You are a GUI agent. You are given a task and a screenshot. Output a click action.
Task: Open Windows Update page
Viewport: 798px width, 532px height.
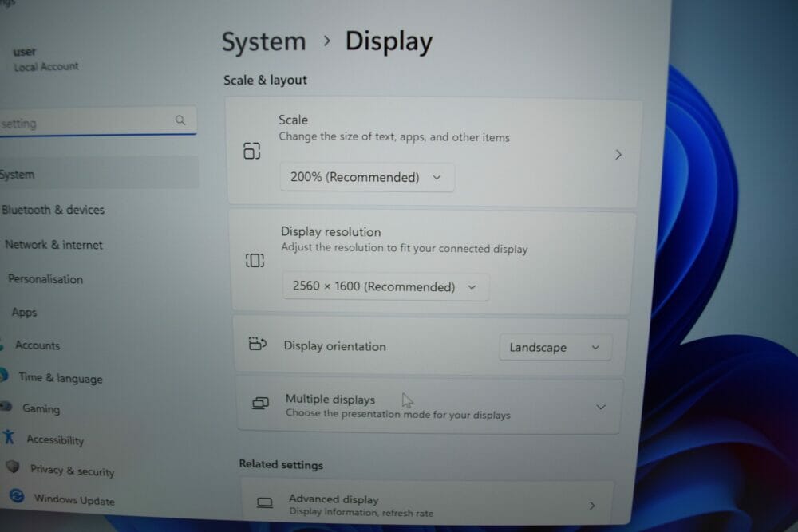pyautogui.click(x=74, y=499)
